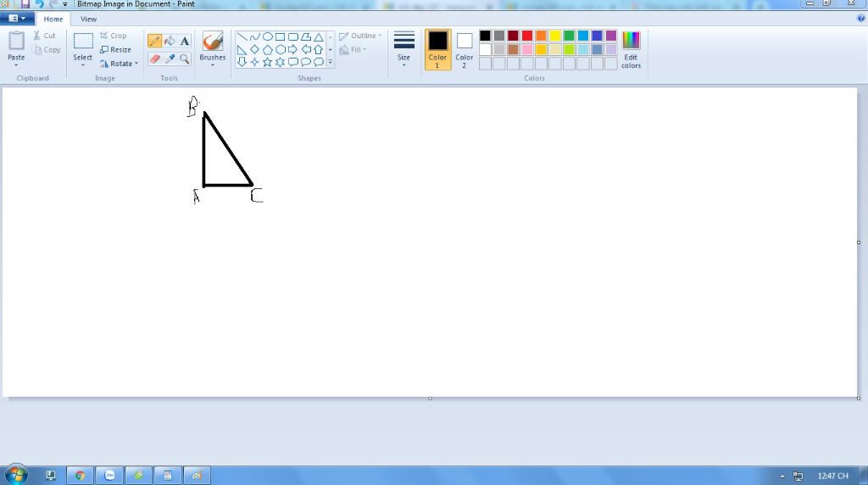Click the rectangular Select tool button

point(82,42)
